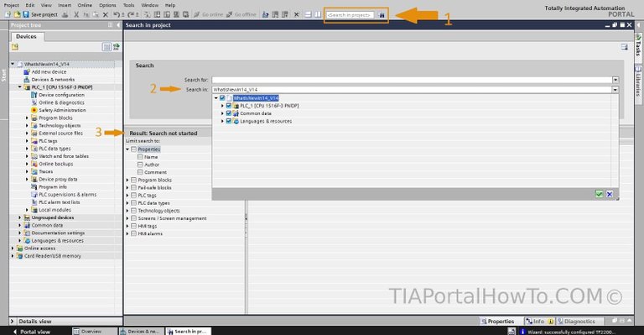
Task: Confirm selection with the green checkmark
Action: point(600,194)
